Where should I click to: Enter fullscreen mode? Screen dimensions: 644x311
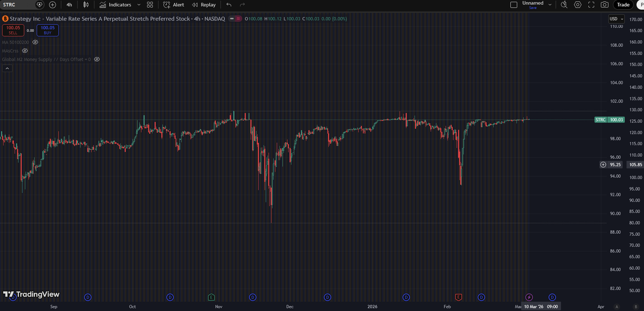pos(591,5)
